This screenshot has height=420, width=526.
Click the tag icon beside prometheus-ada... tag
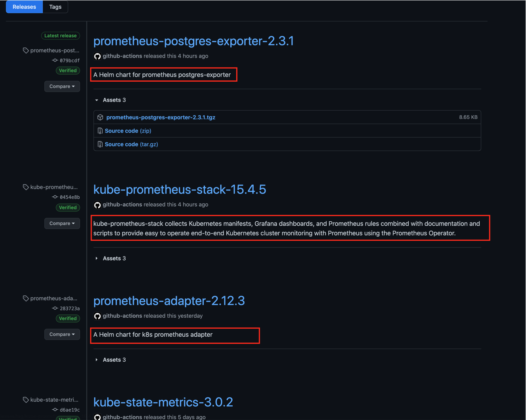[26, 298]
